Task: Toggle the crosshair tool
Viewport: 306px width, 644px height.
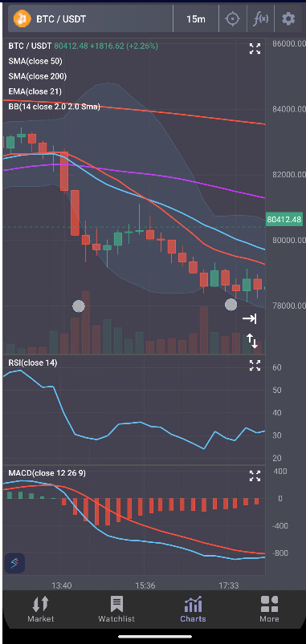Action: [x=232, y=19]
